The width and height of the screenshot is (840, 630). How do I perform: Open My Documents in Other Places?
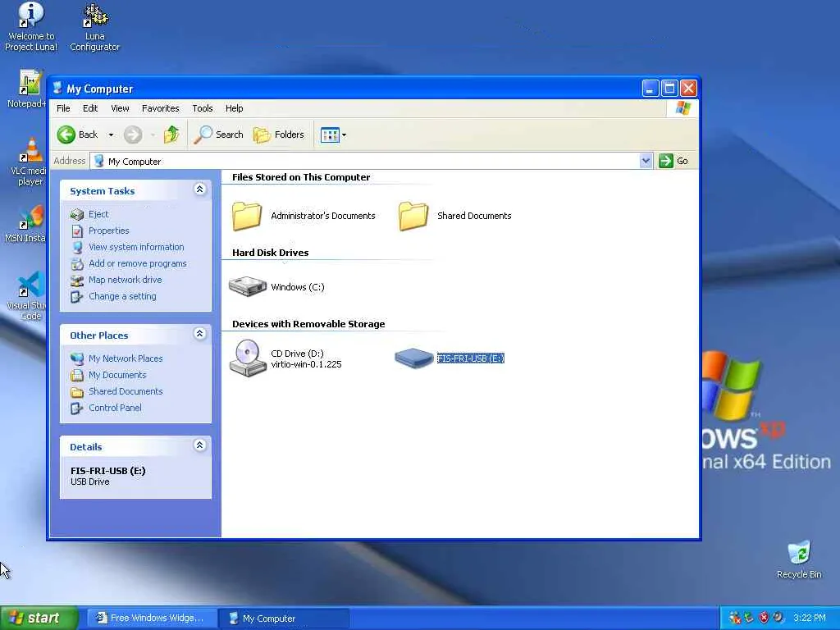click(117, 375)
